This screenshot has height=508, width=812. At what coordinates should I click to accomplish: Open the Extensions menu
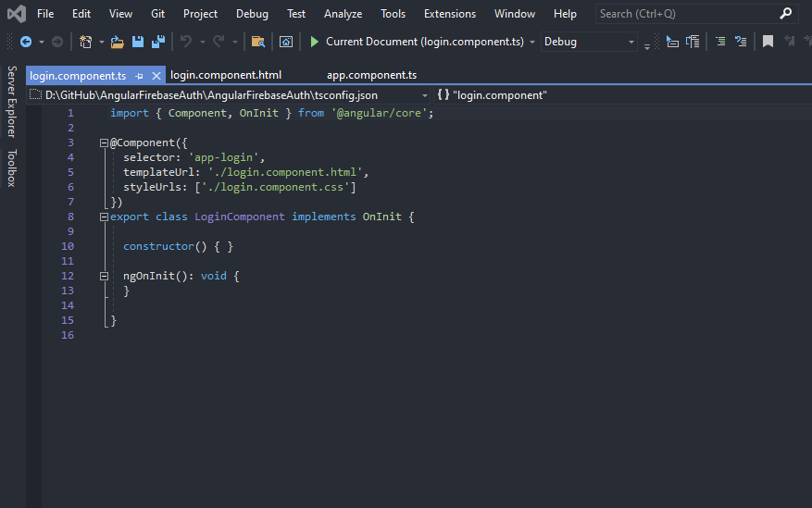449,14
